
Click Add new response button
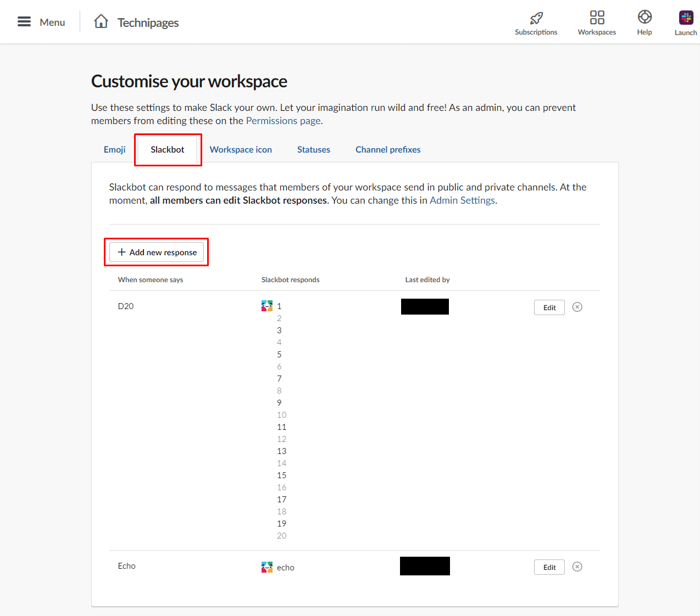click(157, 252)
